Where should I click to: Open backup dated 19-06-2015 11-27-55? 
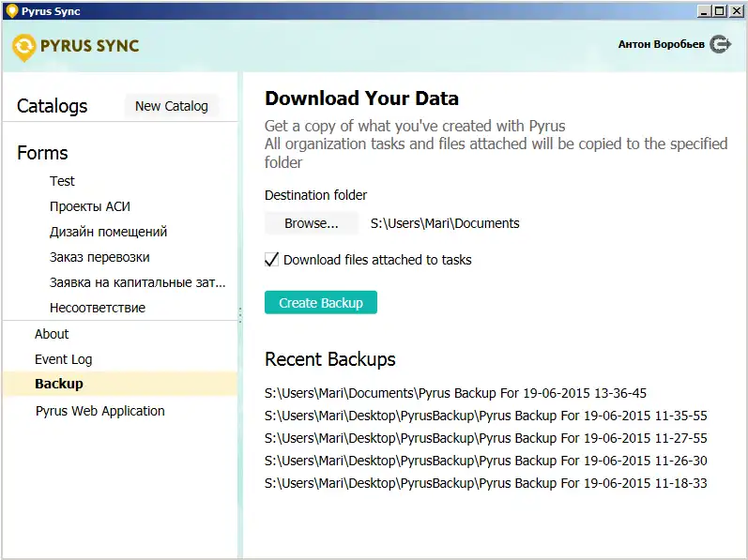[x=485, y=438]
